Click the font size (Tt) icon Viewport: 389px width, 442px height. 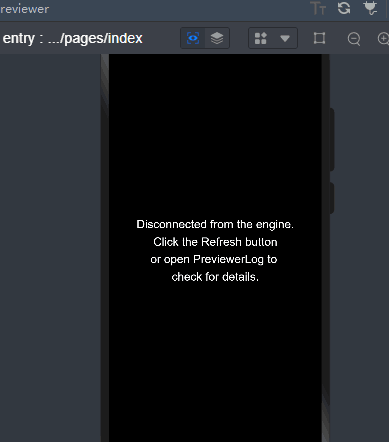click(x=318, y=8)
